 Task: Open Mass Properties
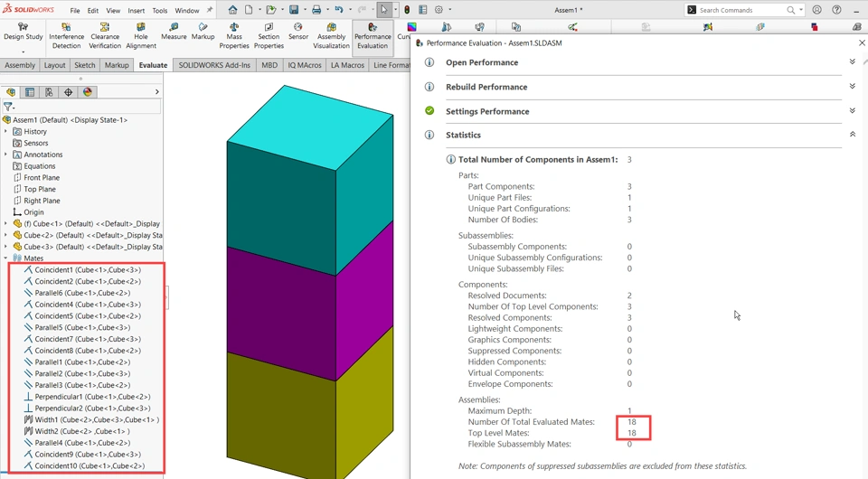[233, 34]
